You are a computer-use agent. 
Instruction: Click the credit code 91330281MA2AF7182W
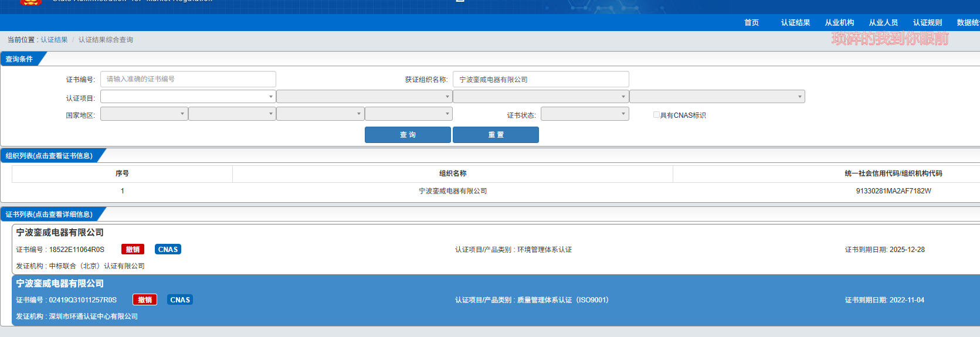point(893,191)
